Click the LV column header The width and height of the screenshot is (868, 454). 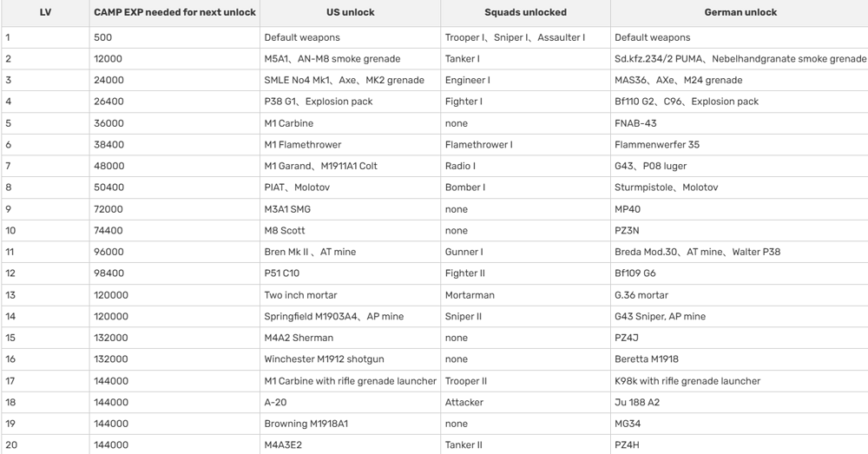(45, 12)
